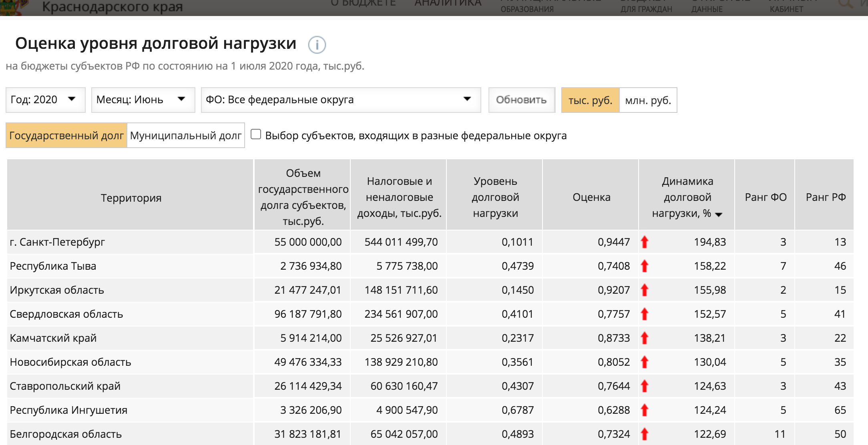Click red up arrow in Иркутская область row
Screen dimensions: 868x445
click(x=644, y=290)
